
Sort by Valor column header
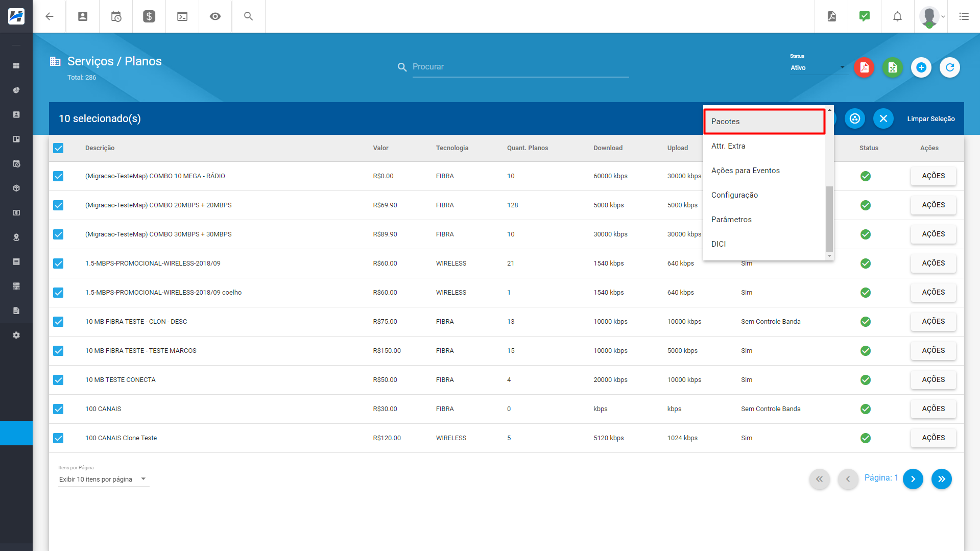coord(380,148)
